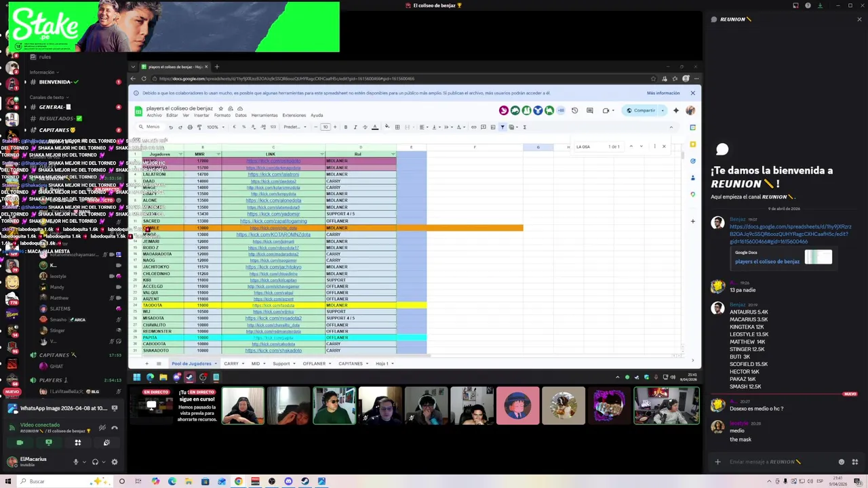Image resolution: width=868 pixels, height=488 pixels.
Task: Click the borders tool icon
Action: (x=397, y=127)
